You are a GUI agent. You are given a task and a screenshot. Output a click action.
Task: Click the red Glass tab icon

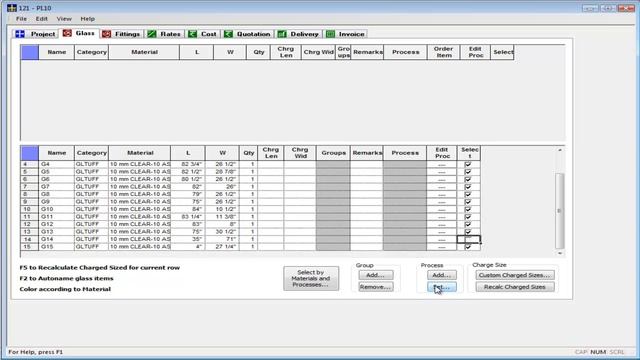tap(67, 33)
